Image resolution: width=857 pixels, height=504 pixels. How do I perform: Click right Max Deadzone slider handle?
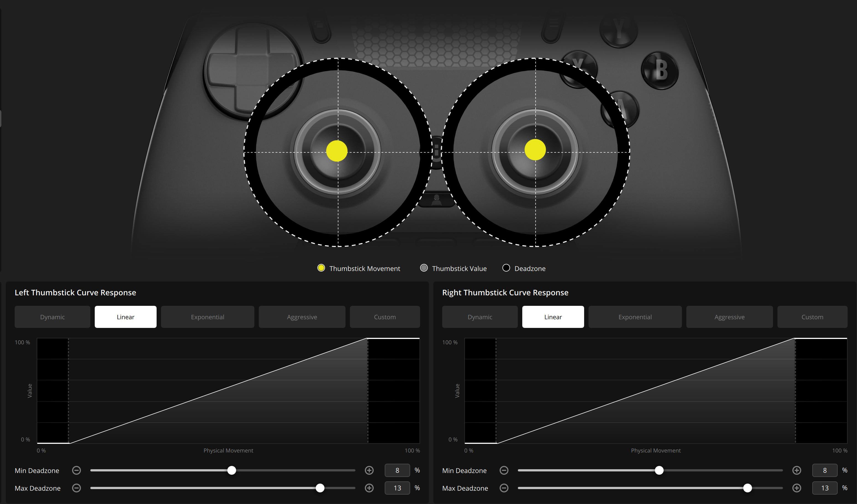(747, 488)
